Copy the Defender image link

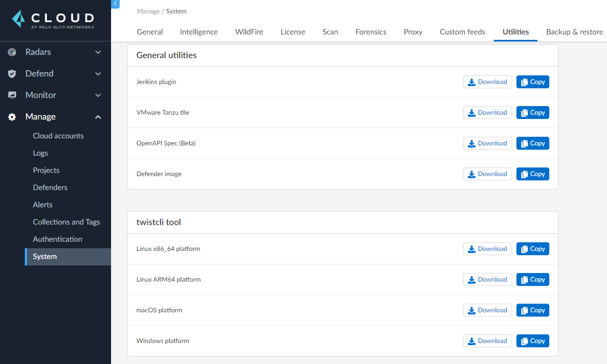[x=533, y=174]
